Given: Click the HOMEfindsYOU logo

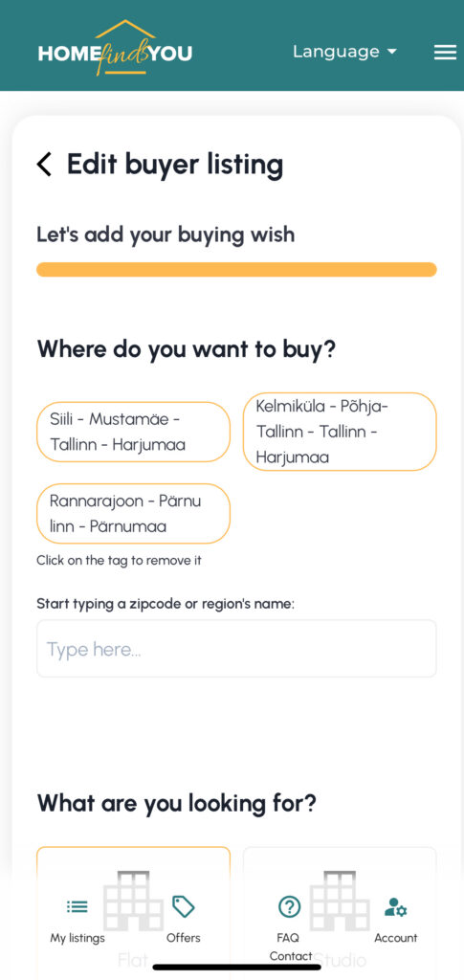Looking at the screenshot, I should [x=115, y=48].
